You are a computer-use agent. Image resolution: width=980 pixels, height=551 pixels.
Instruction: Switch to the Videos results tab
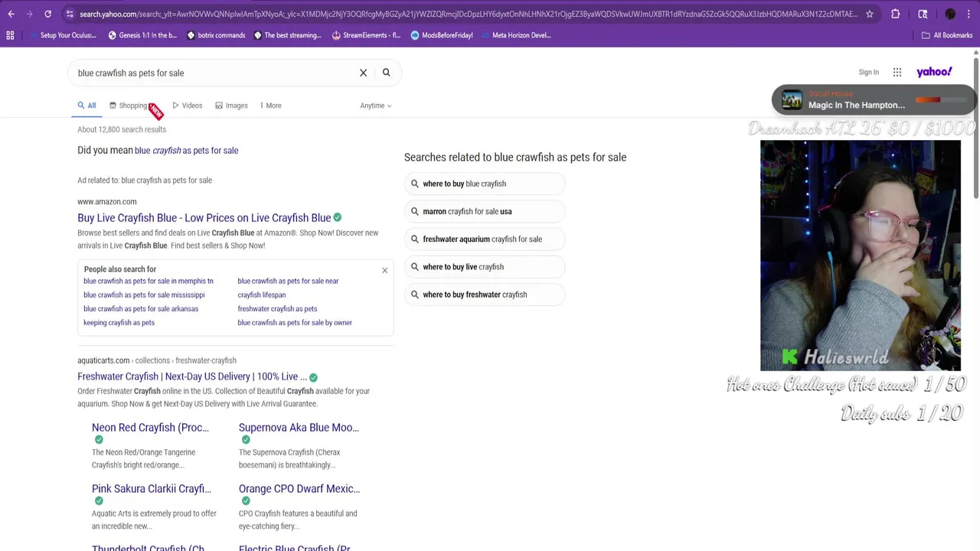188,106
